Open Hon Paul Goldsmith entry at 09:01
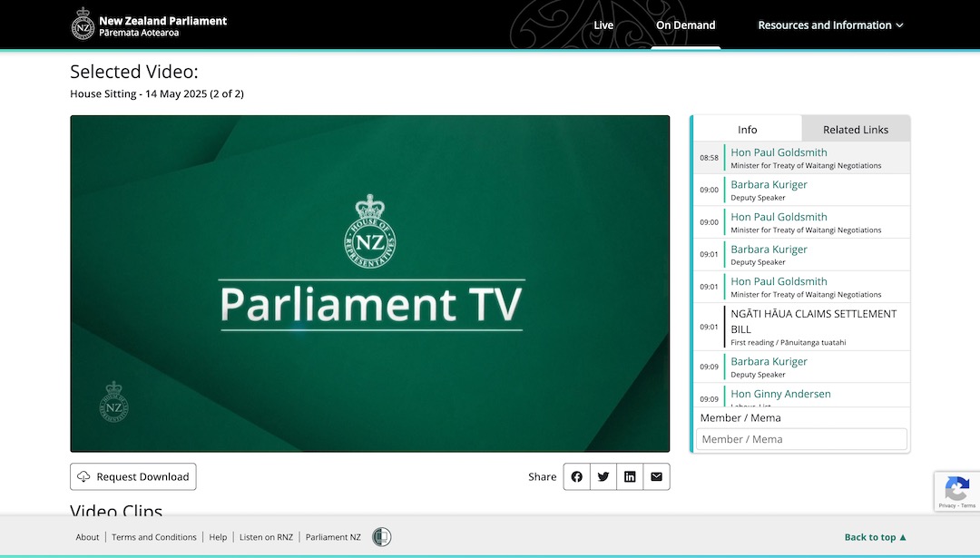 (802, 287)
